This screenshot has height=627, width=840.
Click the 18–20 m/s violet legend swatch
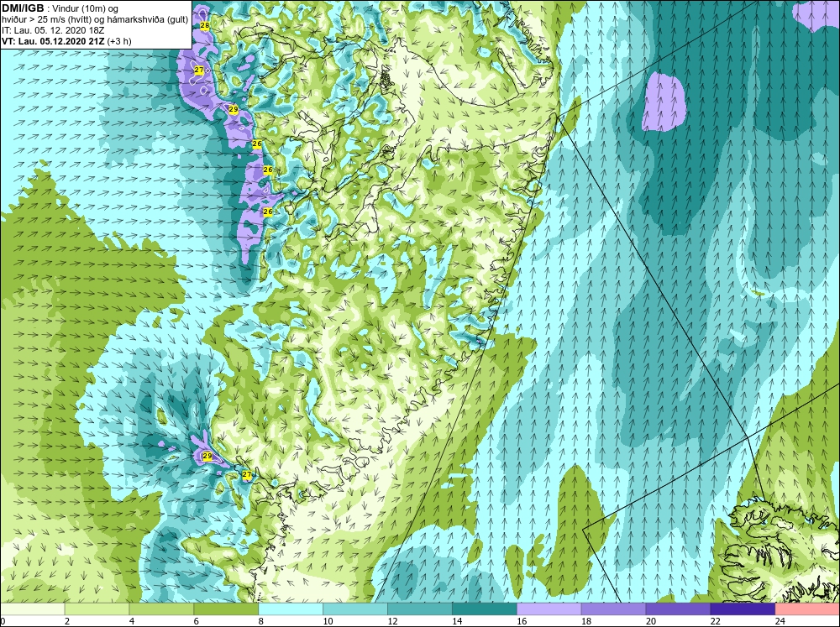[613, 609]
